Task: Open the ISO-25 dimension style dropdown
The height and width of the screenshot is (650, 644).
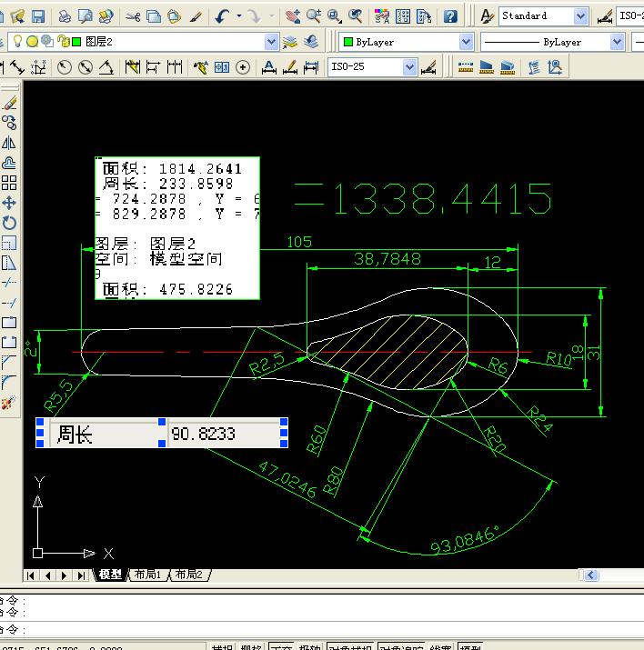Action: pyautogui.click(x=409, y=67)
